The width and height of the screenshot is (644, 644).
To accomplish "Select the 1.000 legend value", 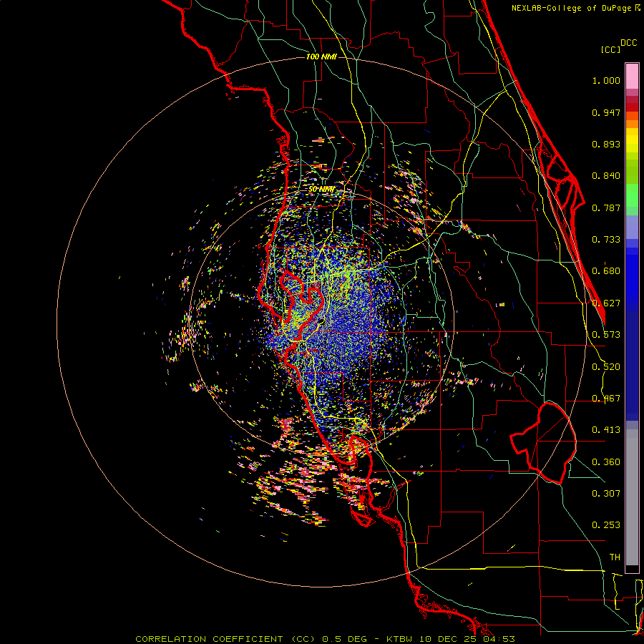I will click(x=606, y=80).
